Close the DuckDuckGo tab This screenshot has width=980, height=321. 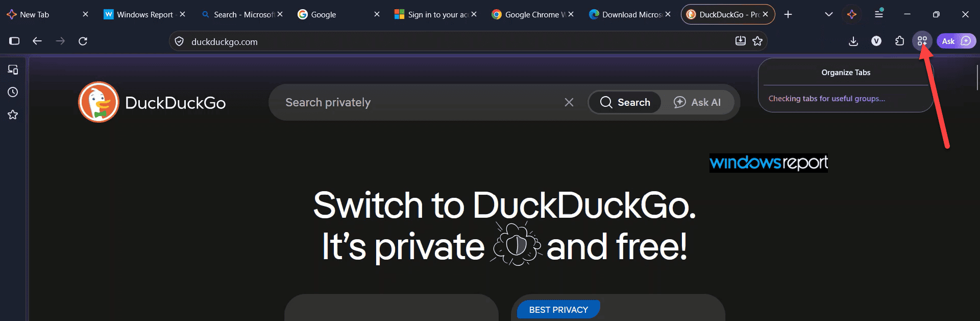click(765, 14)
